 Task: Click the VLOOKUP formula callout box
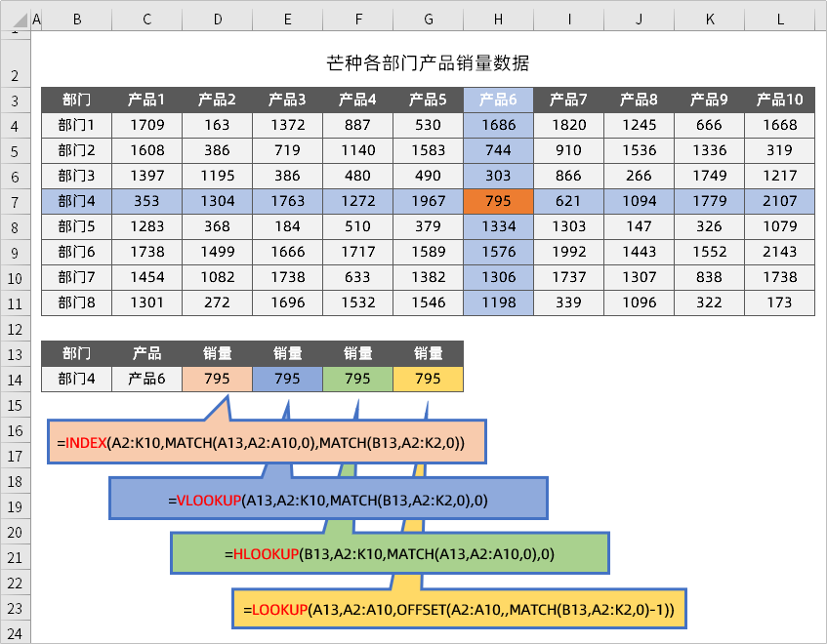coord(330,498)
